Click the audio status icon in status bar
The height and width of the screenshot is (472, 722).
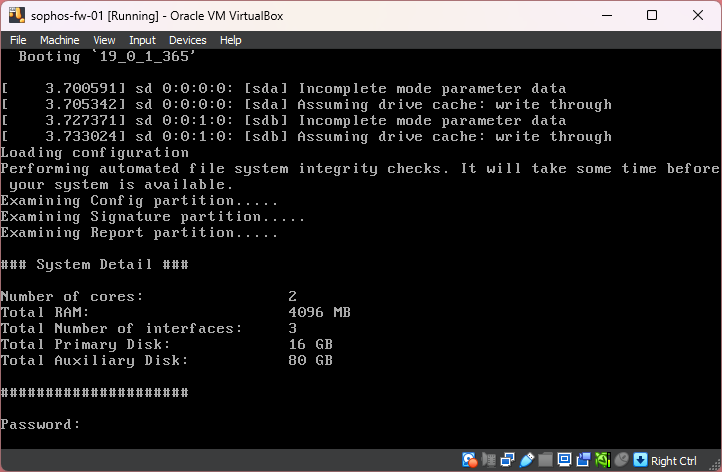click(x=489, y=460)
